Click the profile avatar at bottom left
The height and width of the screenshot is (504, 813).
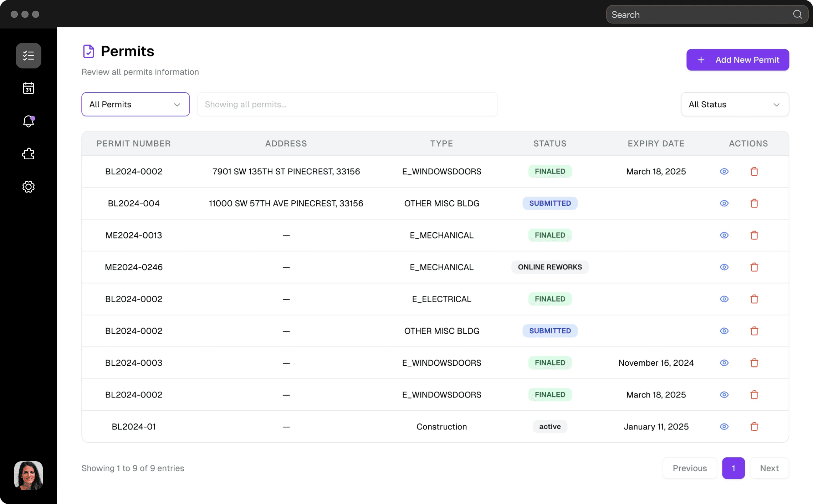click(x=28, y=475)
